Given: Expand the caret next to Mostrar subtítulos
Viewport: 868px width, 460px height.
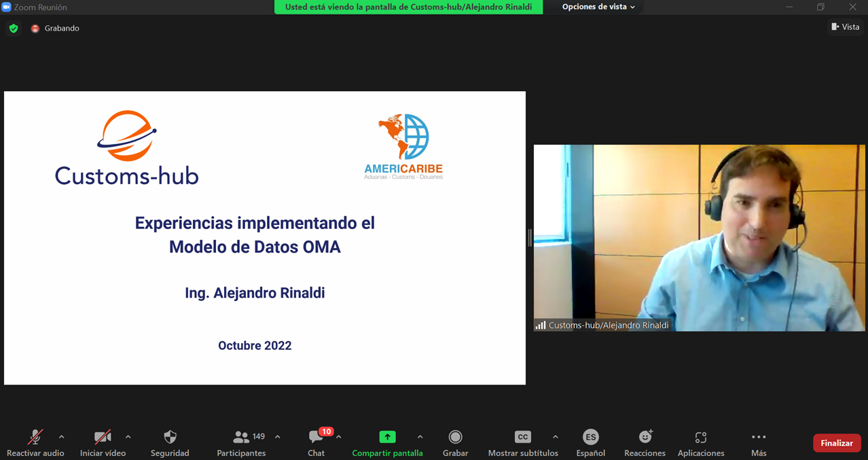Looking at the screenshot, I should [x=555, y=437].
